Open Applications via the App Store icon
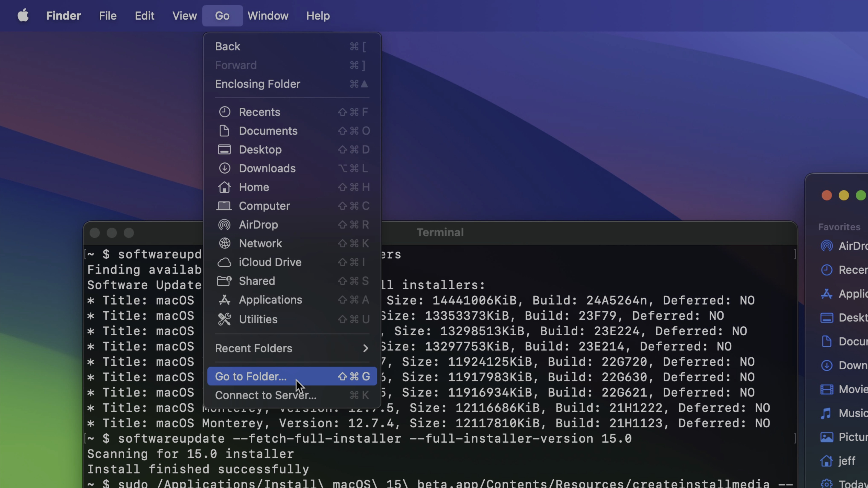868x488 pixels. click(827, 294)
